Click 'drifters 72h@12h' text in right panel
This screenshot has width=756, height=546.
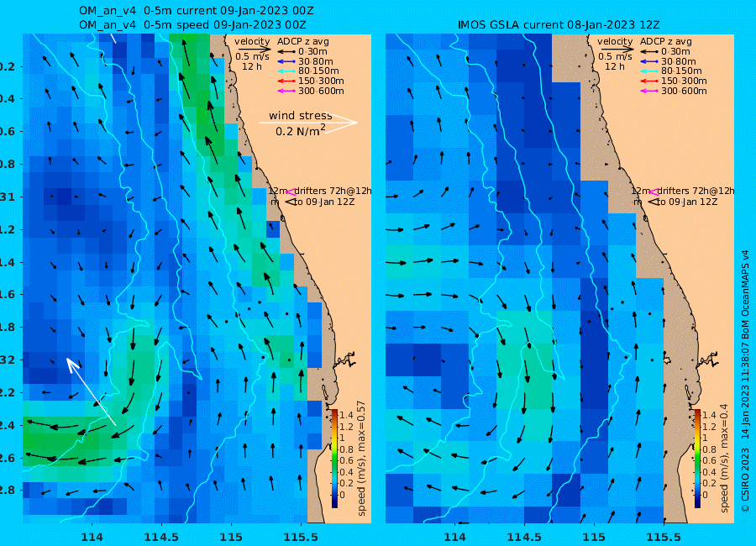[696, 191]
